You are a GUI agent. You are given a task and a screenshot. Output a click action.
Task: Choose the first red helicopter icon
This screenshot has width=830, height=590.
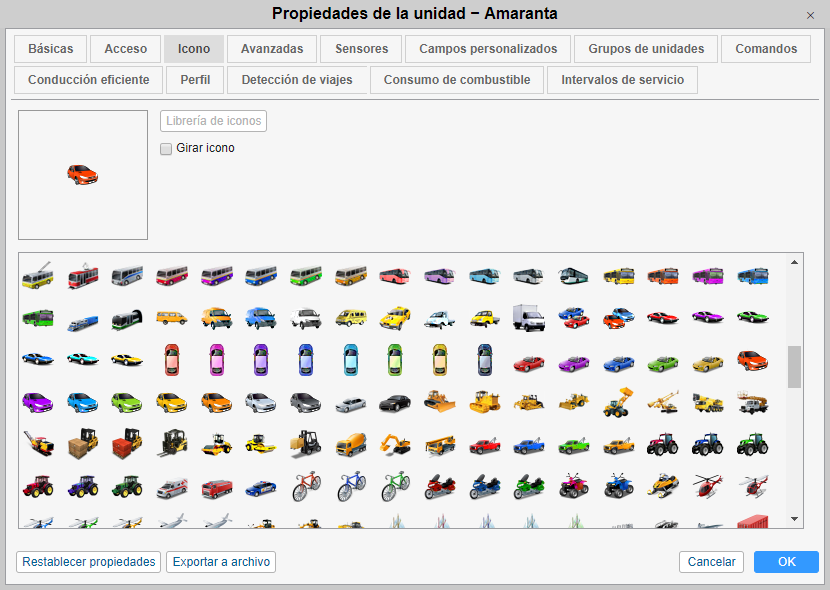coord(707,485)
